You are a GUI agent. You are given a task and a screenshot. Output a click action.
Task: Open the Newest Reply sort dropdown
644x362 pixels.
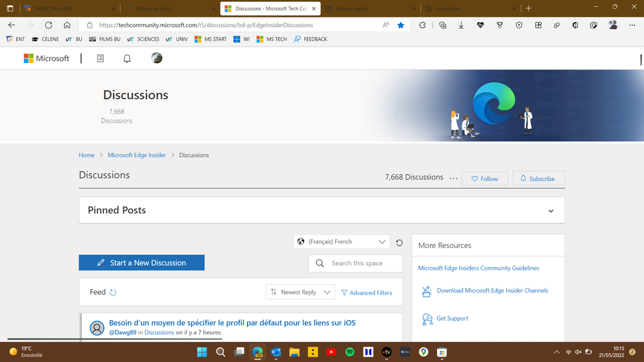click(300, 292)
